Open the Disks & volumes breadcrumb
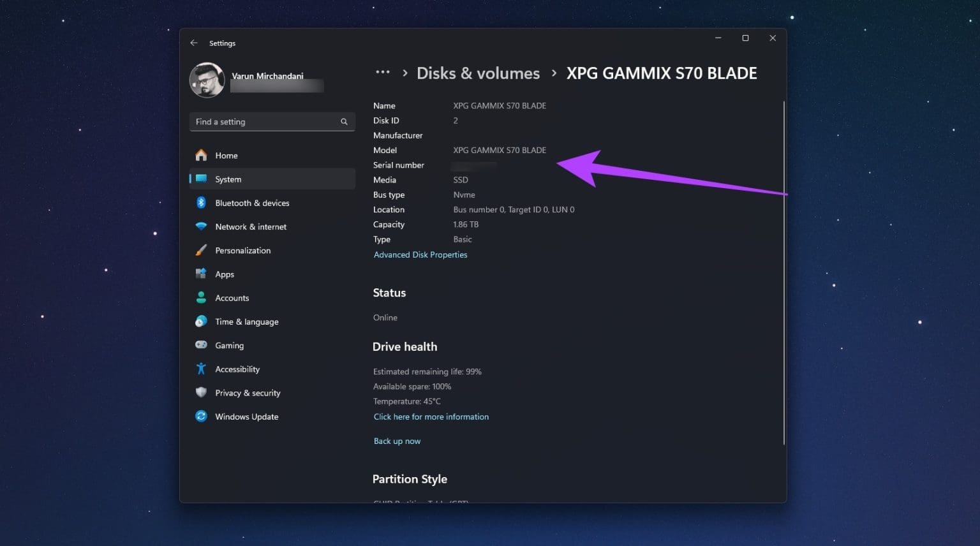980x546 pixels. coord(478,73)
